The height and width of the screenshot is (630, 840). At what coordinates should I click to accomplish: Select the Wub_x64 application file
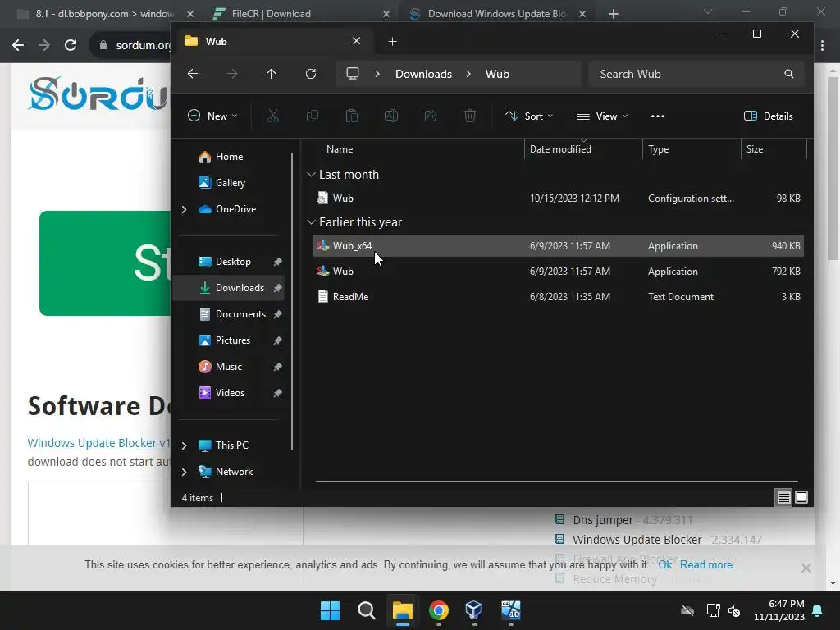(x=558, y=246)
